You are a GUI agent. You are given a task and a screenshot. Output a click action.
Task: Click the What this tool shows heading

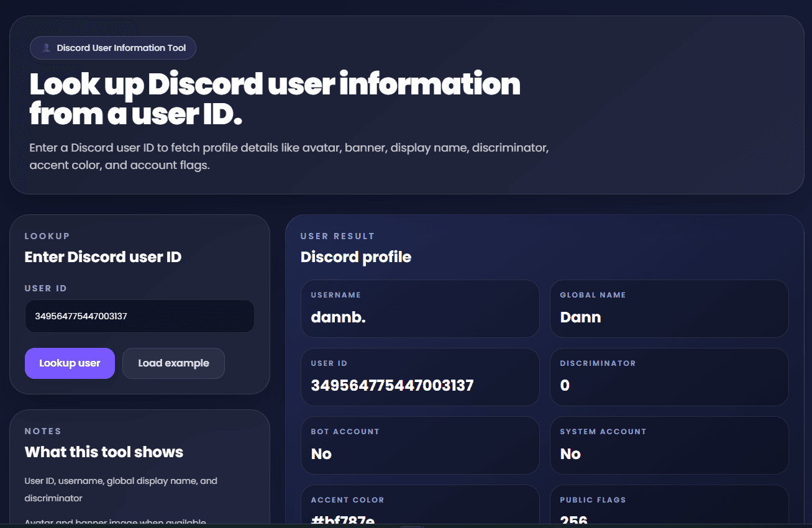pos(104,452)
